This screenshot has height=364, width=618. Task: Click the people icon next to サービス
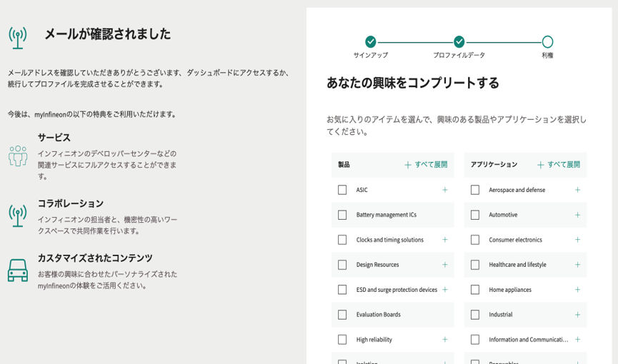[x=18, y=156]
